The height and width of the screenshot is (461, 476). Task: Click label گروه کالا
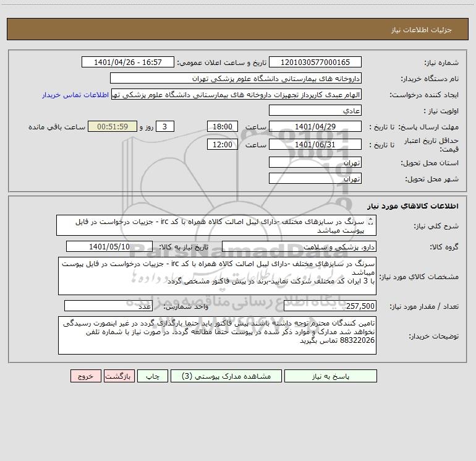(x=444, y=247)
